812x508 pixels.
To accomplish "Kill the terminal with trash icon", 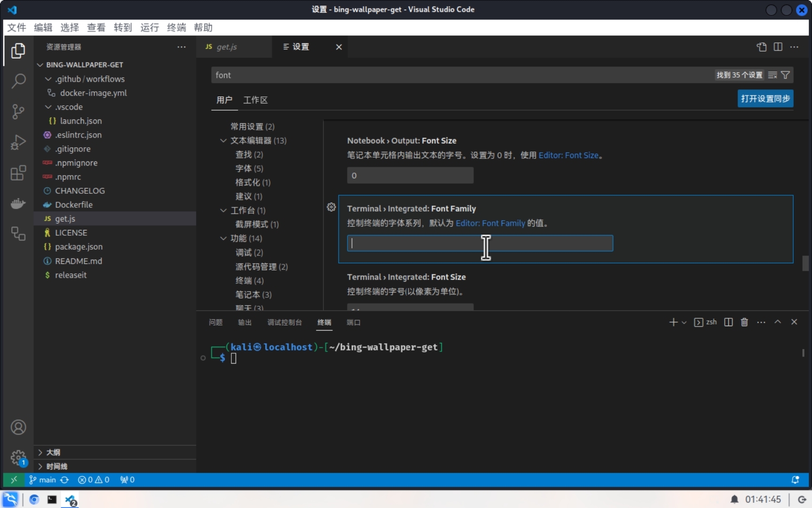I will pyautogui.click(x=744, y=322).
